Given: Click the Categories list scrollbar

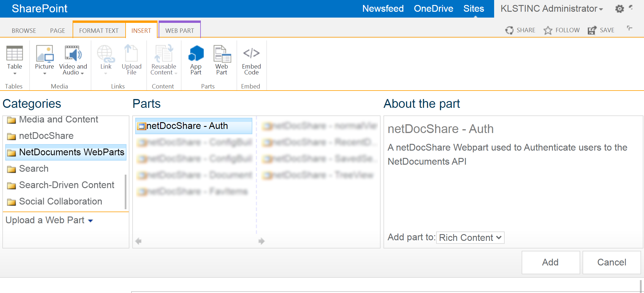Looking at the screenshot, I should coord(126,192).
